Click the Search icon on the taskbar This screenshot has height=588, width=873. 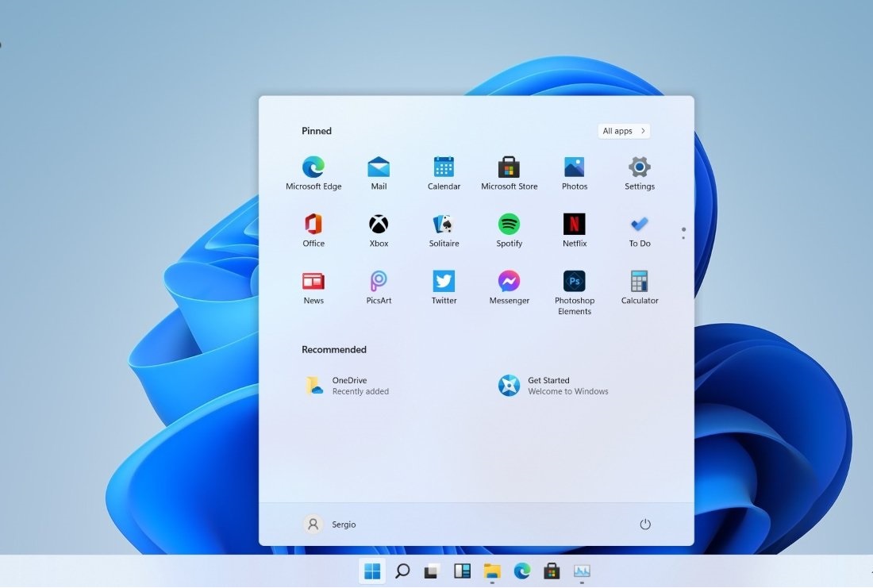tap(402, 571)
